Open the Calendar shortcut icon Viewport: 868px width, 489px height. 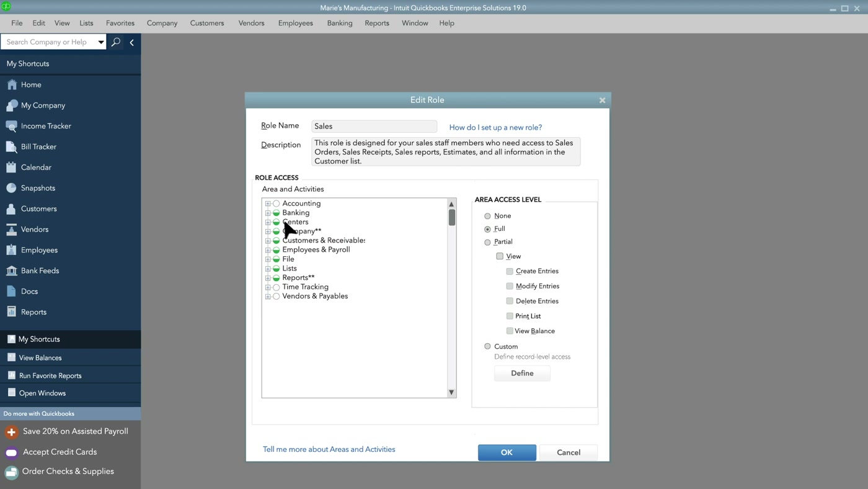point(12,168)
